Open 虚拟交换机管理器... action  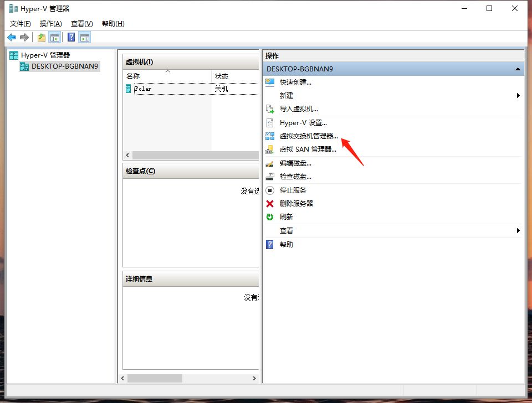(309, 136)
